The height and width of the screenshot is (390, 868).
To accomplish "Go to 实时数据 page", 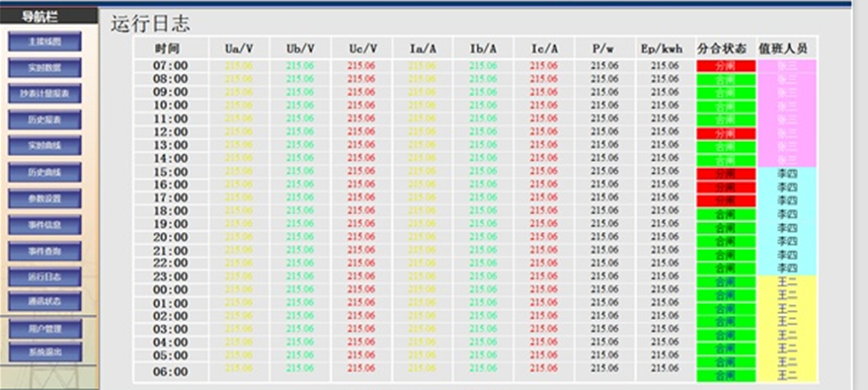I will pyautogui.click(x=44, y=68).
